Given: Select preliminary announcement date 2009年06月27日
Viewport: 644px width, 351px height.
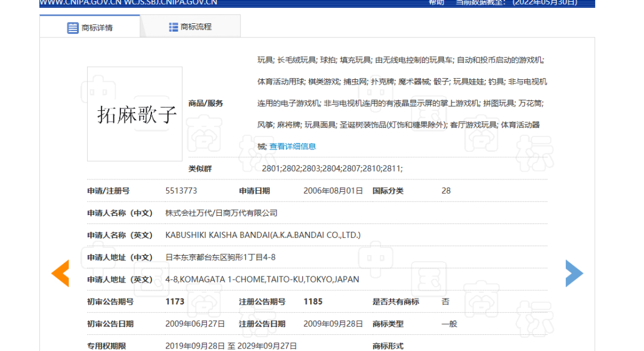Looking at the screenshot, I should (195, 324).
